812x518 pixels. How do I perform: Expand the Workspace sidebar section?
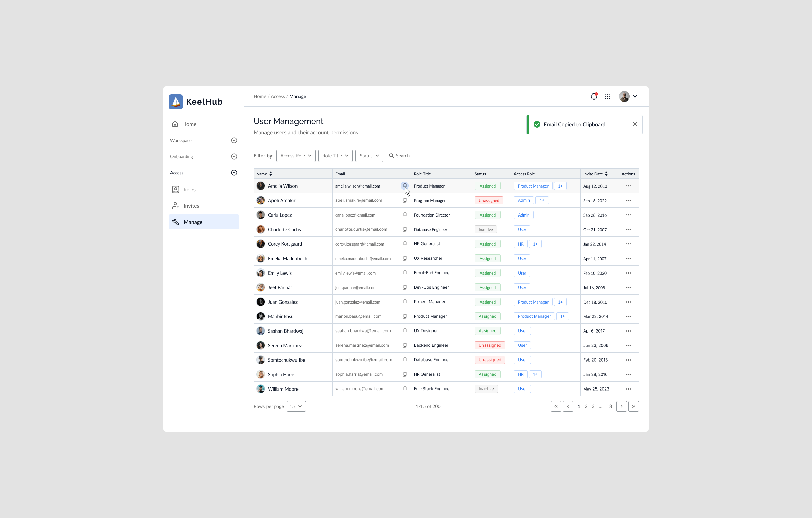click(234, 140)
